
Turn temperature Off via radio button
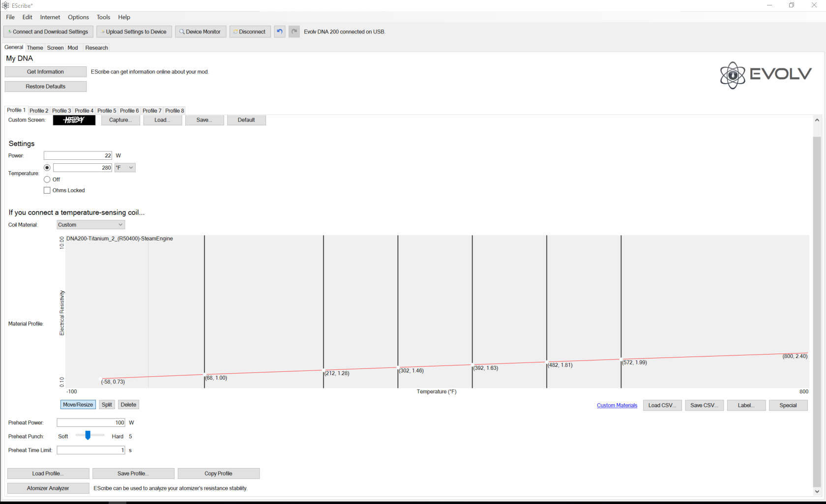47,179
